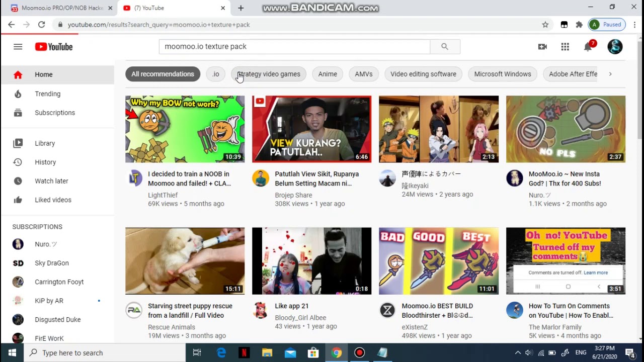
Task: Open the Rescue Animals channel avatar
Action: click(134, 310)
